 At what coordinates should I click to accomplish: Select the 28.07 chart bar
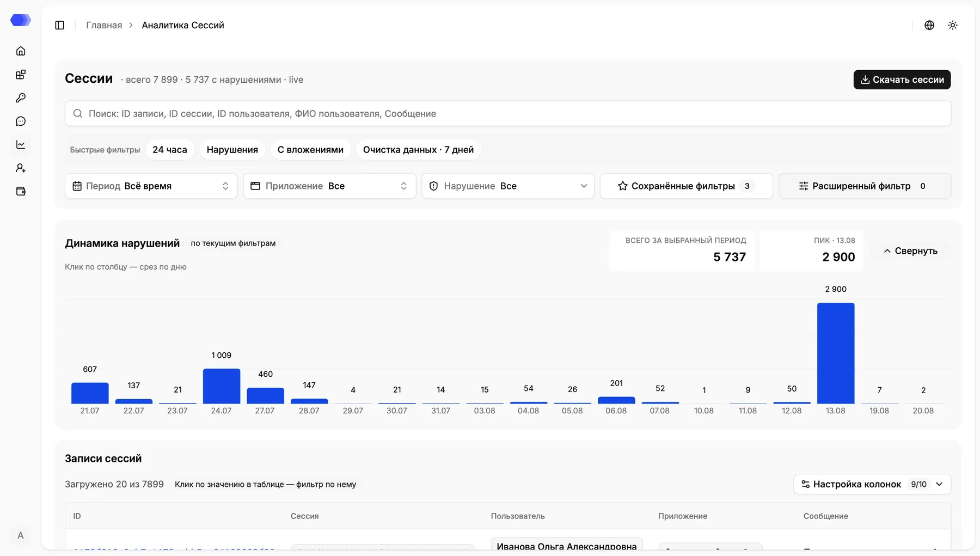pyautogui.click(x=309, y=401)
